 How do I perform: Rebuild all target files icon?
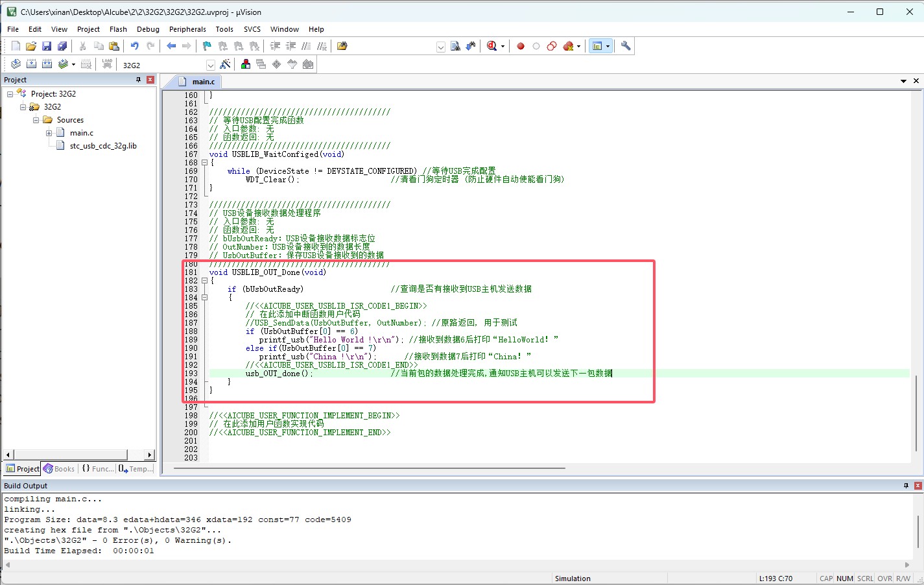[47, 64]
